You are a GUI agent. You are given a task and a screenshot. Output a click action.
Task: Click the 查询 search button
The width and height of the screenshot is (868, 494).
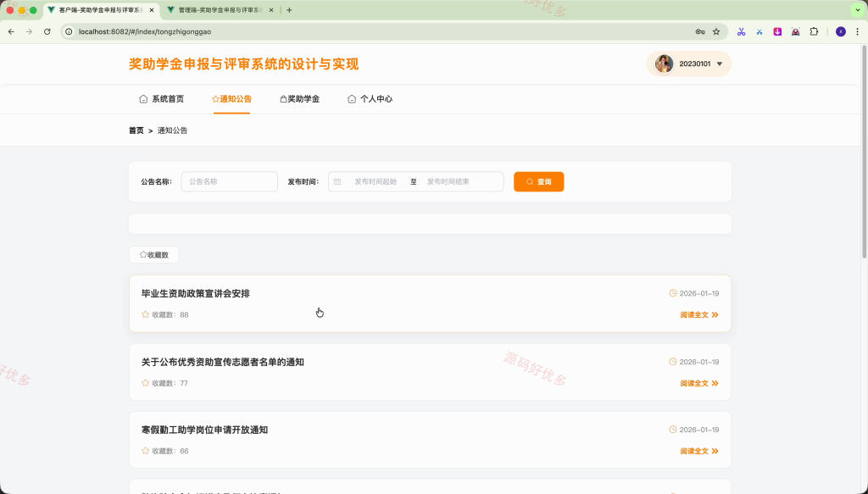point(538,181)
